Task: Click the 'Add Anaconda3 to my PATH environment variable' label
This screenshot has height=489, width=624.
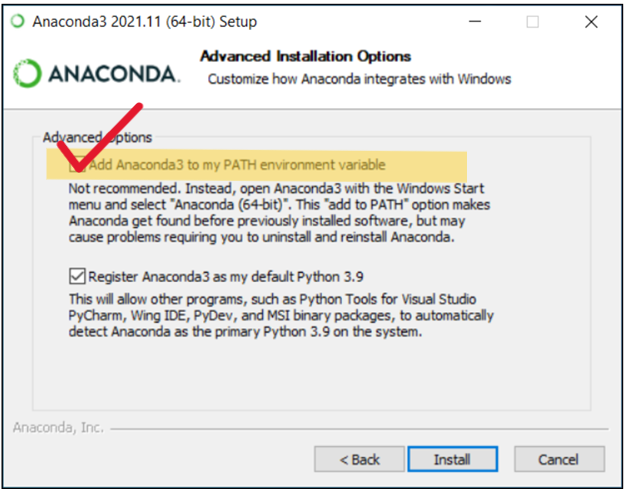Action: click(x=237, y=165)
